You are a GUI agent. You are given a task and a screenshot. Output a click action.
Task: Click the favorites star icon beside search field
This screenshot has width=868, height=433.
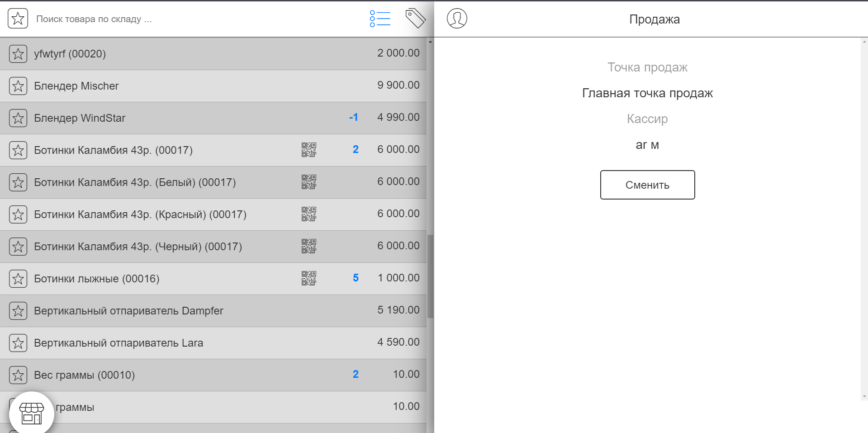coord(18,19)
